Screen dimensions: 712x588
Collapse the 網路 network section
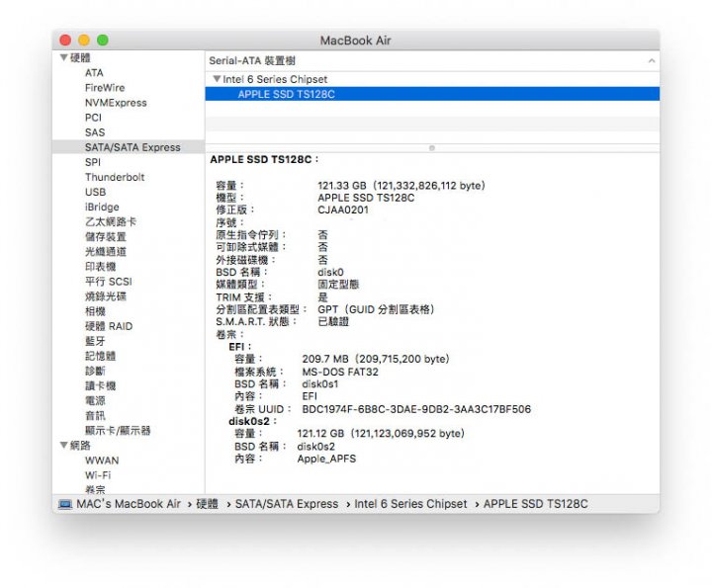pos(64,445)
